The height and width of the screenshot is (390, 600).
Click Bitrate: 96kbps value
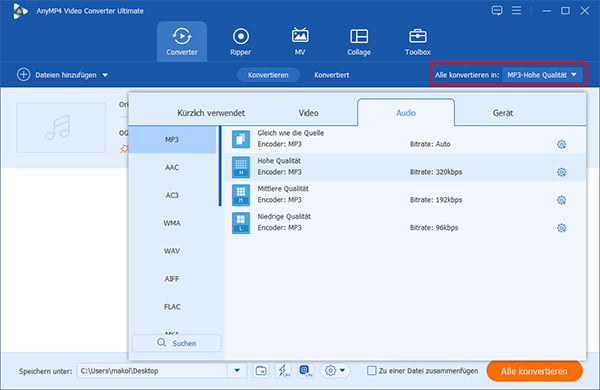434,228
